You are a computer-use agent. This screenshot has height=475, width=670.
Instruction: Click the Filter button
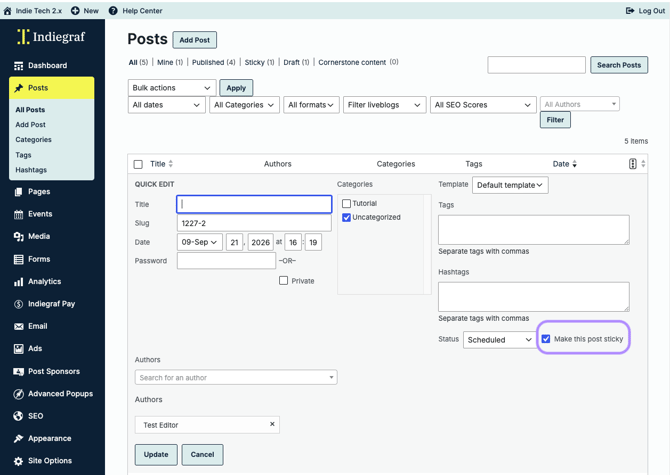pos(555,120)
